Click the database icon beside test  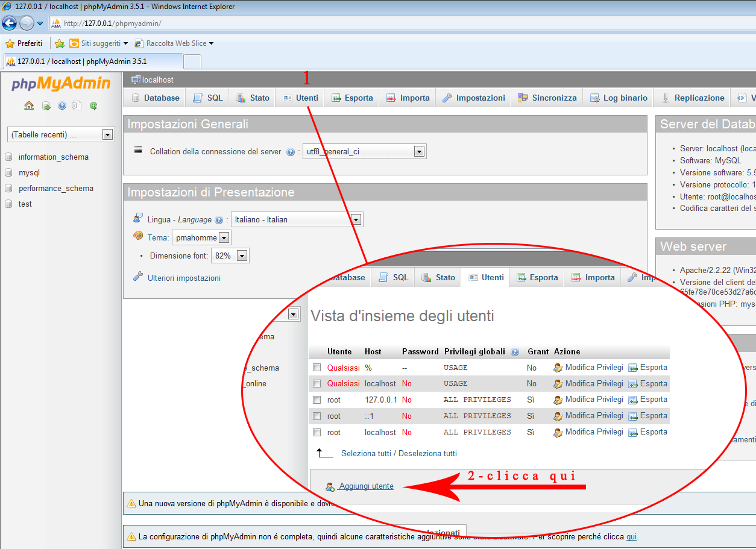(8, 204)
